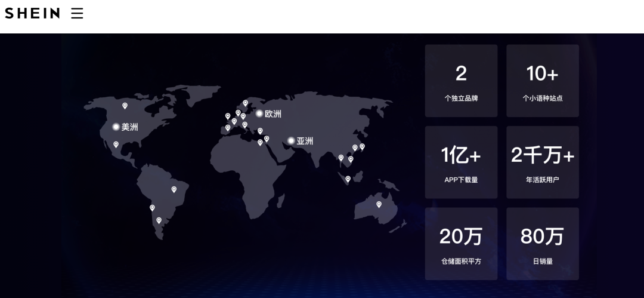Select the 20万 仓储面积平方 stat card
The width and height of the screenshot is (644, 298).
[461, 244]
